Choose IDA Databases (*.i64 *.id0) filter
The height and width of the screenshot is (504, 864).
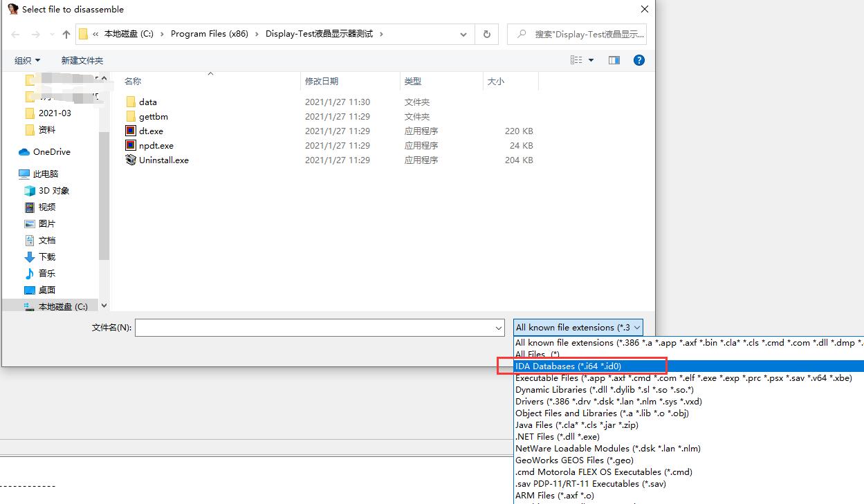pyautogui.click(x=688, y=366)
